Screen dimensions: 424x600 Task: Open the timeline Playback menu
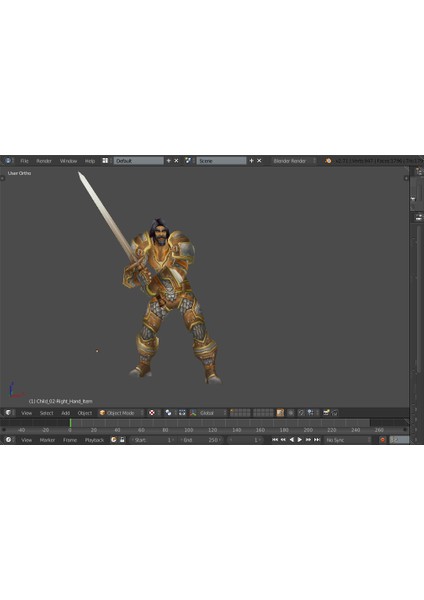coord(94,440)
